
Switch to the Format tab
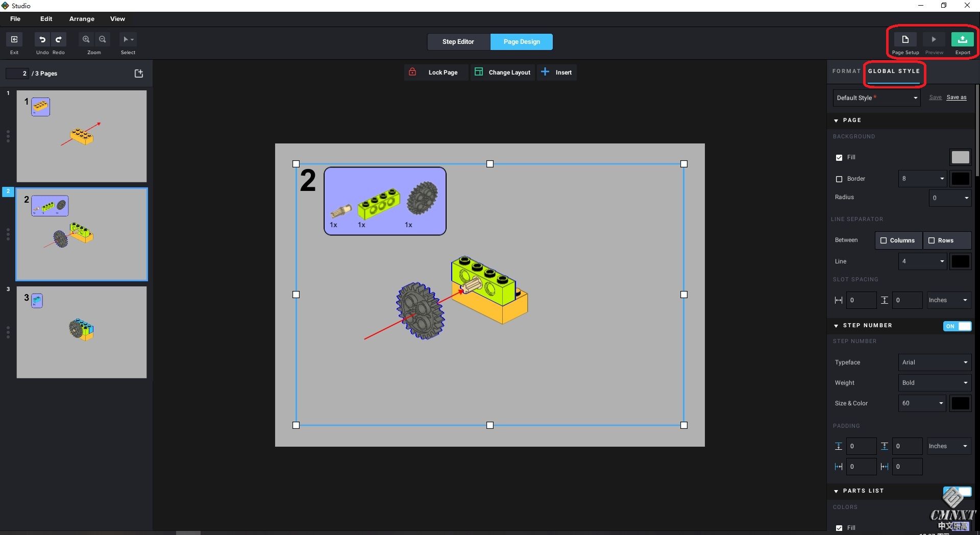point(846,71)
